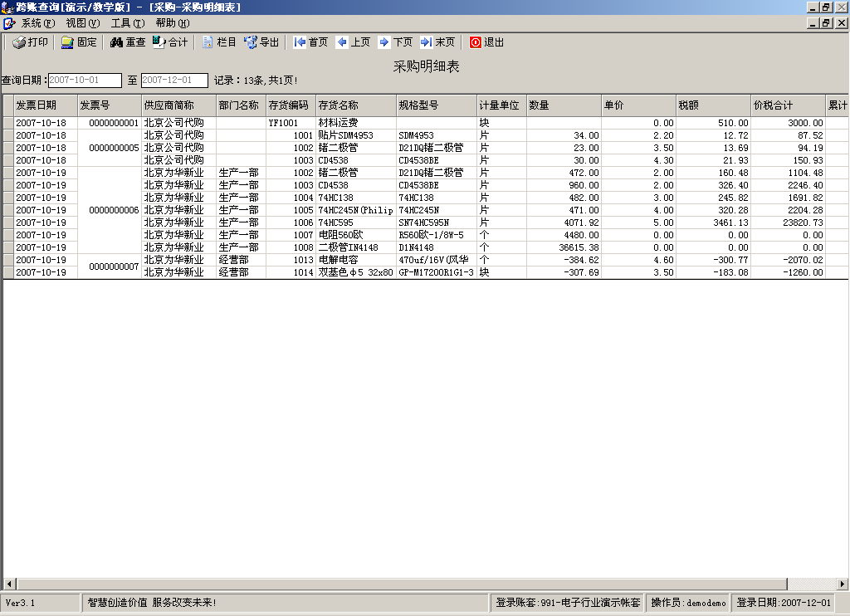Click the 二极管IN4148 item name cell
Image resolution: width=850 pixels, height=616 pixels.
[x=356, y=247]
